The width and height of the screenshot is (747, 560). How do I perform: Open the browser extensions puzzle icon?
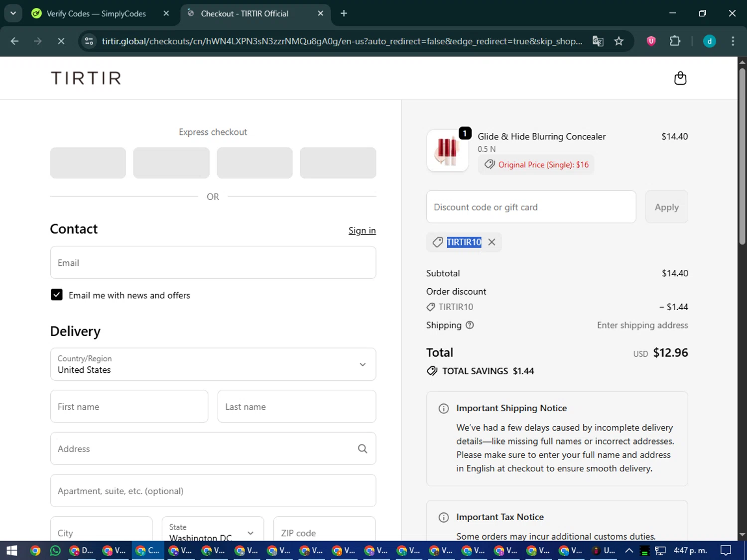[x=675, y=41]
